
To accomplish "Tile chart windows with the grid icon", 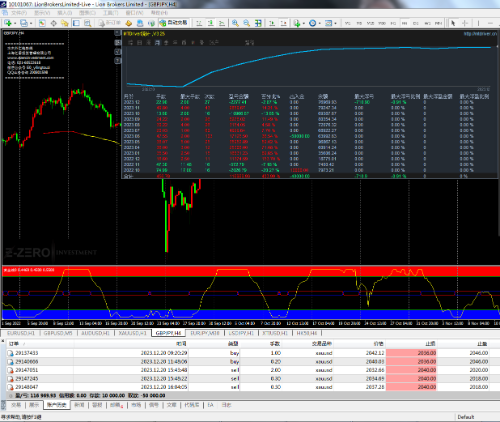I will click(x=258, y=23).
